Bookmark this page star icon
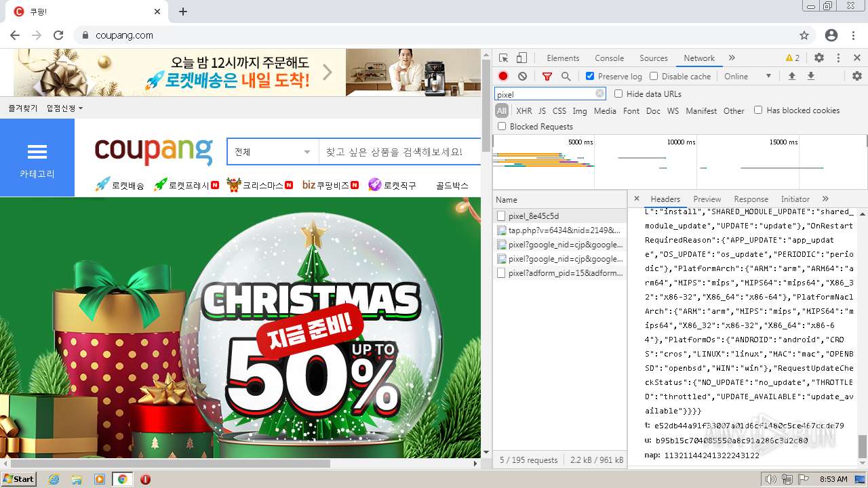This screenshot has width=868, height=488. coord(804,35)
